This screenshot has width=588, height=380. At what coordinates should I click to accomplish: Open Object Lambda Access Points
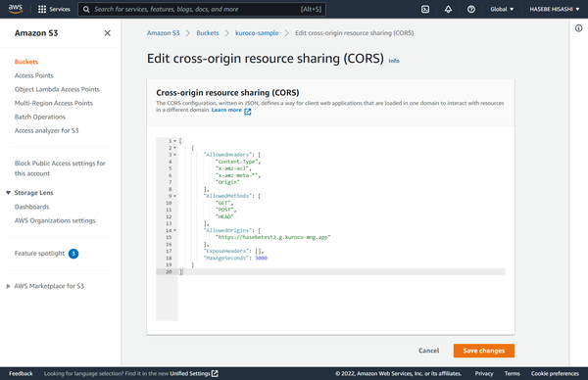[x=57, y=89]
